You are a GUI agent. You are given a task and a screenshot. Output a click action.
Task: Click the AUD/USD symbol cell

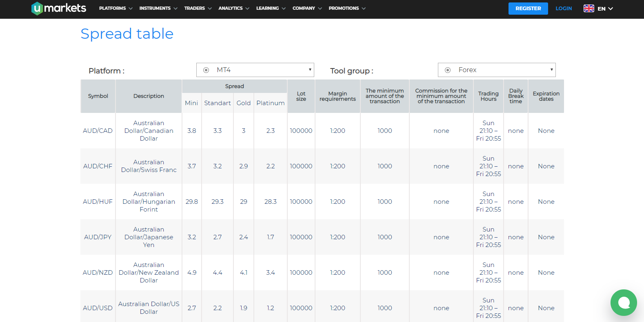[x=98, y=308]
